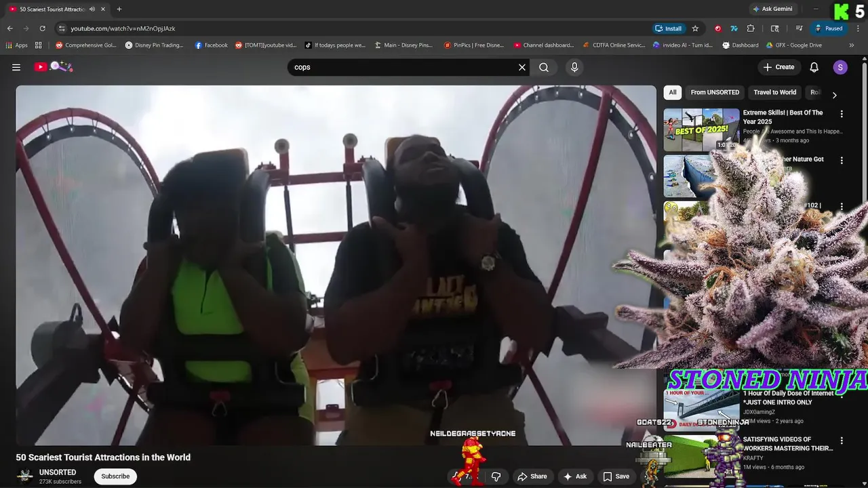Open '[TOMT][youtube vid...' bookmark
The width and height of the screenshot is (868, 488).
[x=266, y=45]
